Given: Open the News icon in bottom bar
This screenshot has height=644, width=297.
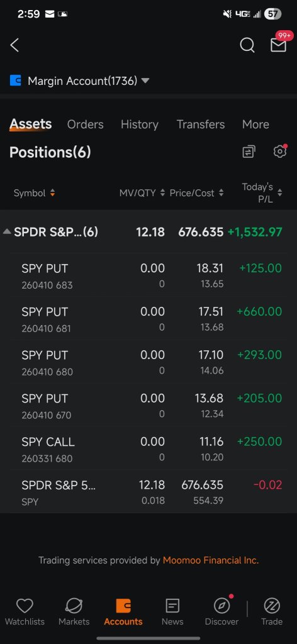Looking at the screenshot, I should coord(172,612).
